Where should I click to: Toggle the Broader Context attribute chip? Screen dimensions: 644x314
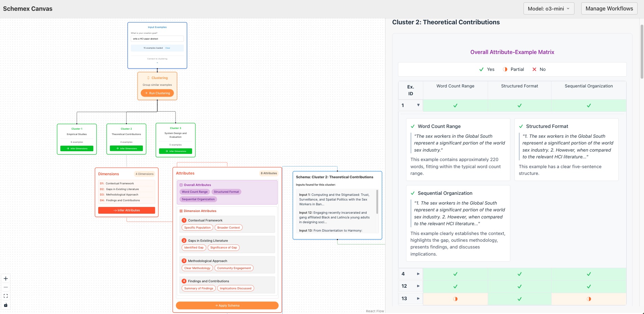click(x=229, y=228)
